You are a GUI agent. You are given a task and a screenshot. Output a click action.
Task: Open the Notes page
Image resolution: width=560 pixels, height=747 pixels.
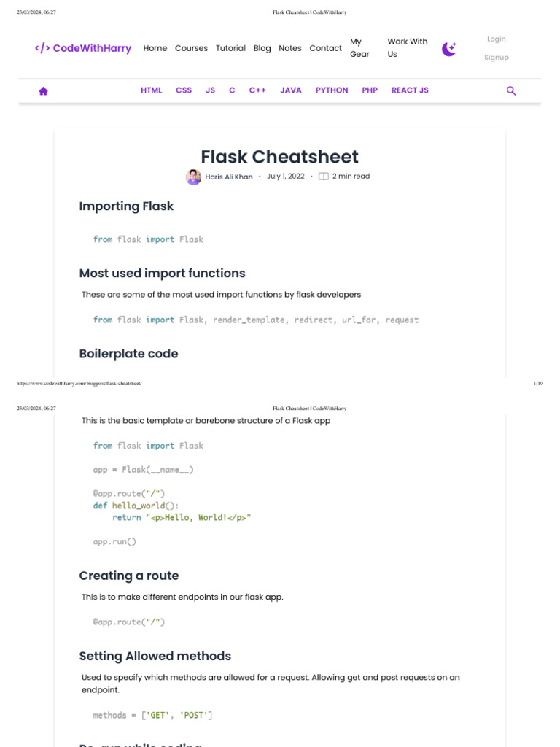point(289,48)
